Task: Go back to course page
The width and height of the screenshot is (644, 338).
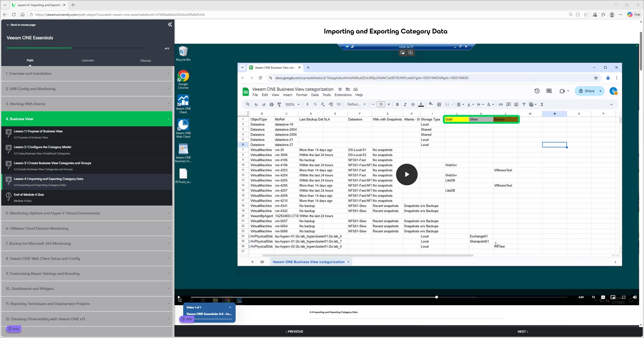Action: coord(21,25)
